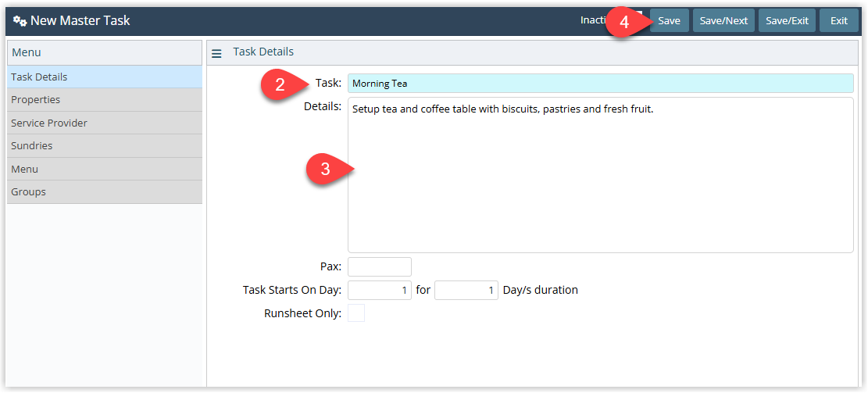This screenshot has width=868, height=393.
Task: Open the Sundries section
Action: 105,146
